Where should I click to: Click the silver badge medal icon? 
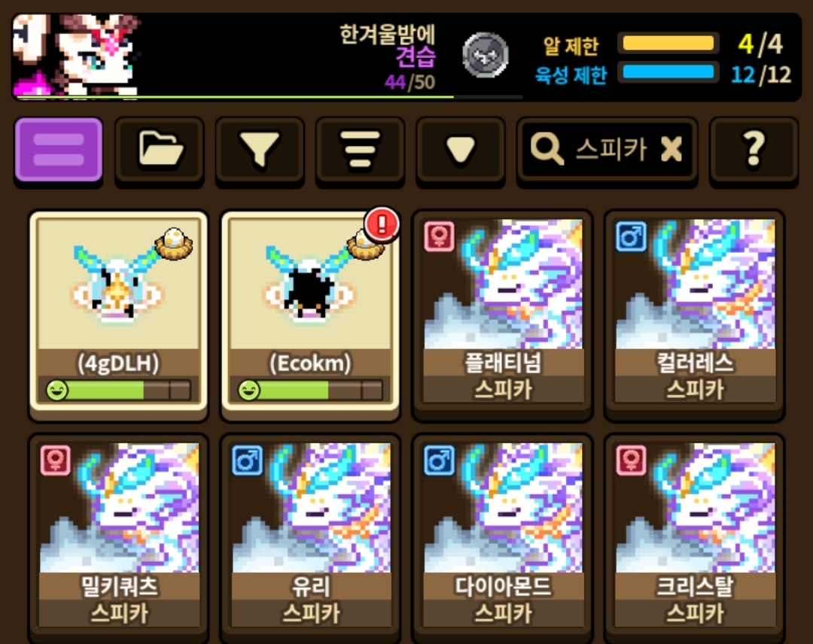pyautogui.click(x=486, y=55)
